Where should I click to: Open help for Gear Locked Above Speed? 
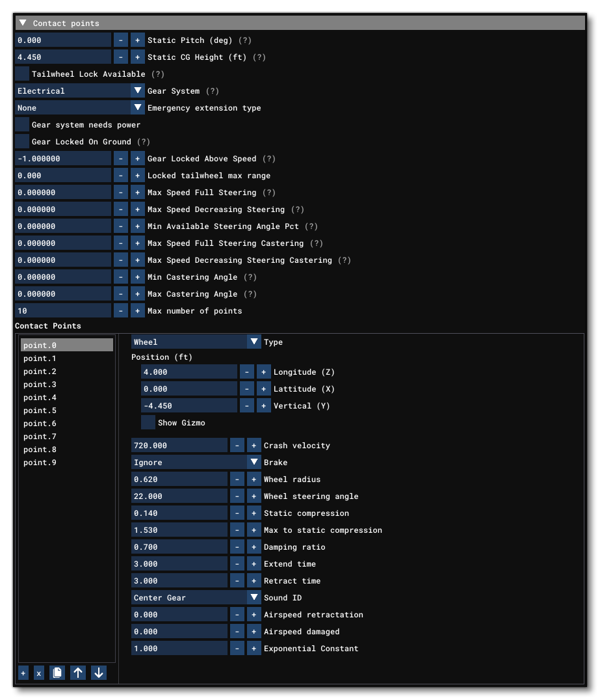click(x=268, y=158)
